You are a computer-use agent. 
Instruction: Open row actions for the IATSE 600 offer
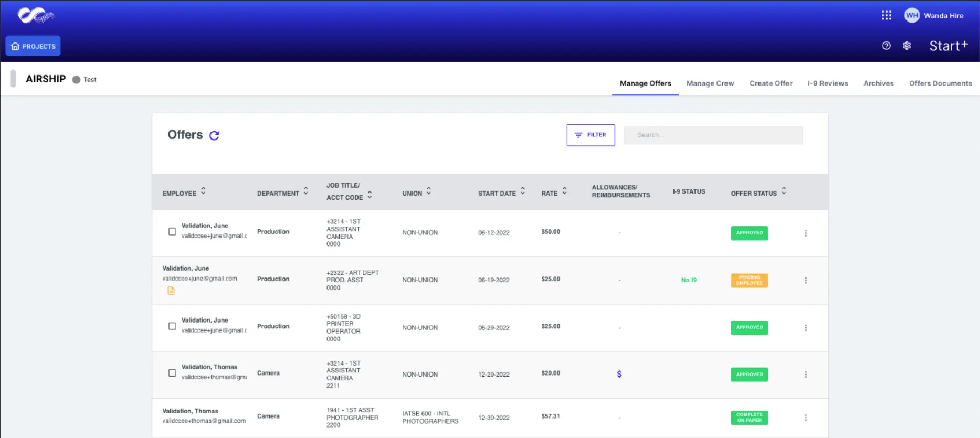coord(805,418)
